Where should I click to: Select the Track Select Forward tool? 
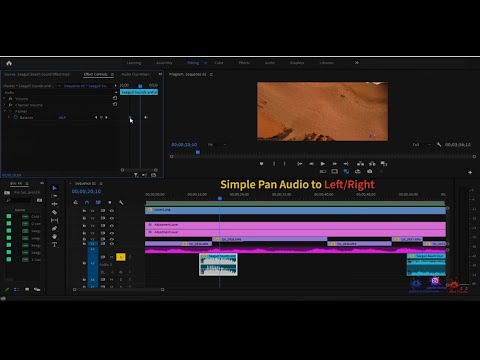55,196
